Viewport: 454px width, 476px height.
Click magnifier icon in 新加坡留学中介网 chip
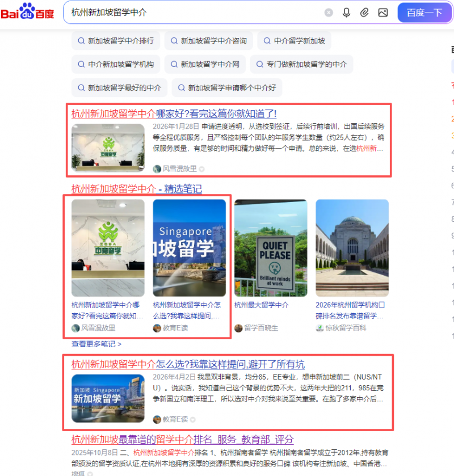[x=174, y=64]
